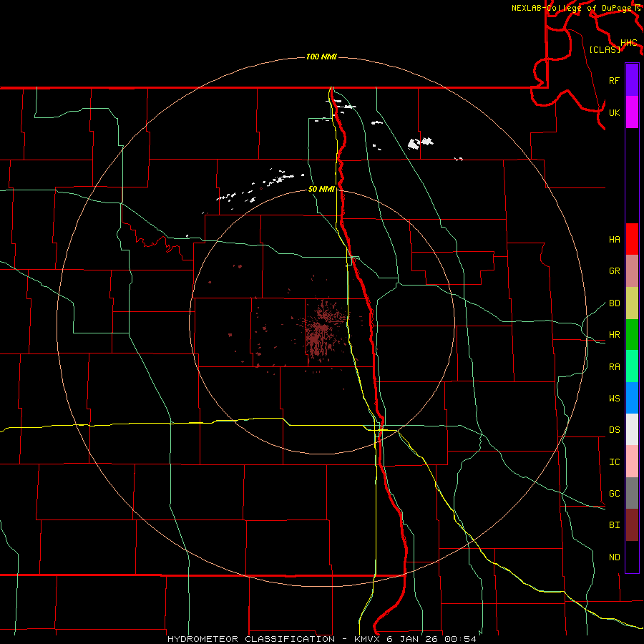Viewport: 644px width, 644px height.
Task: Click the WS blue color swatch
Action: point(632,398)
